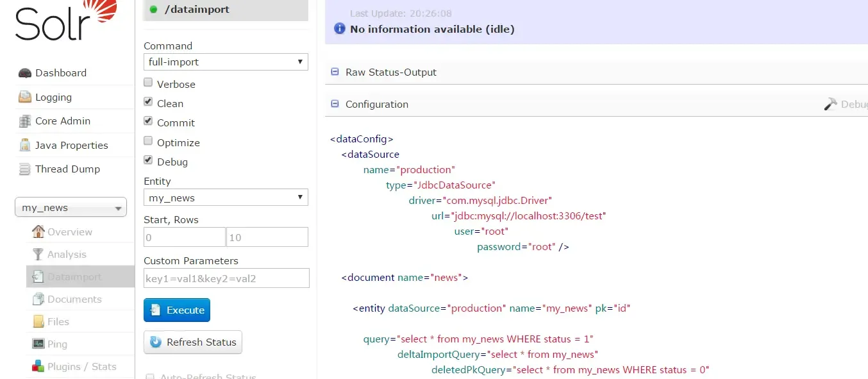Image resolution: width=868 pixels, height=379 pixels.
Task: Open the Logging icon
Action: point(25,97)
